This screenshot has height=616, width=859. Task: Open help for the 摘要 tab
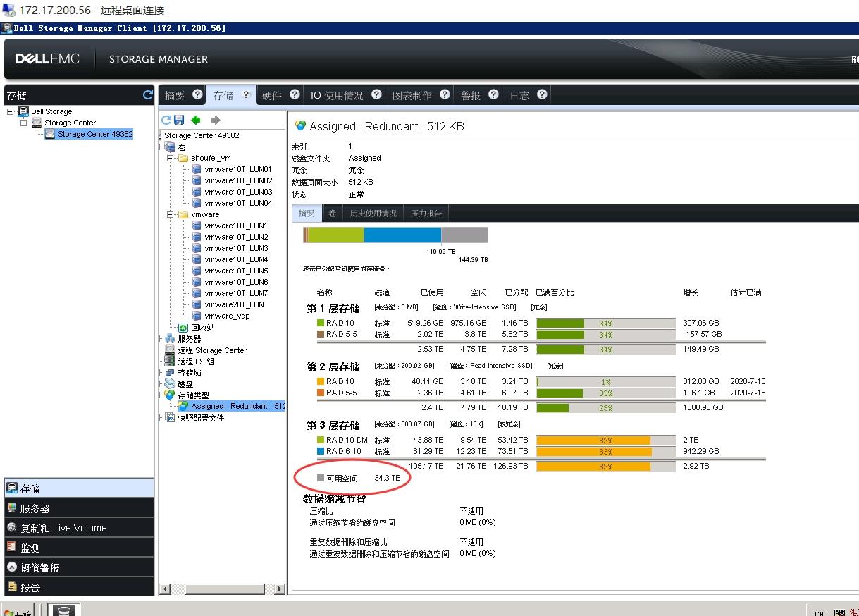pyautogui.click(x=197, y=94)
